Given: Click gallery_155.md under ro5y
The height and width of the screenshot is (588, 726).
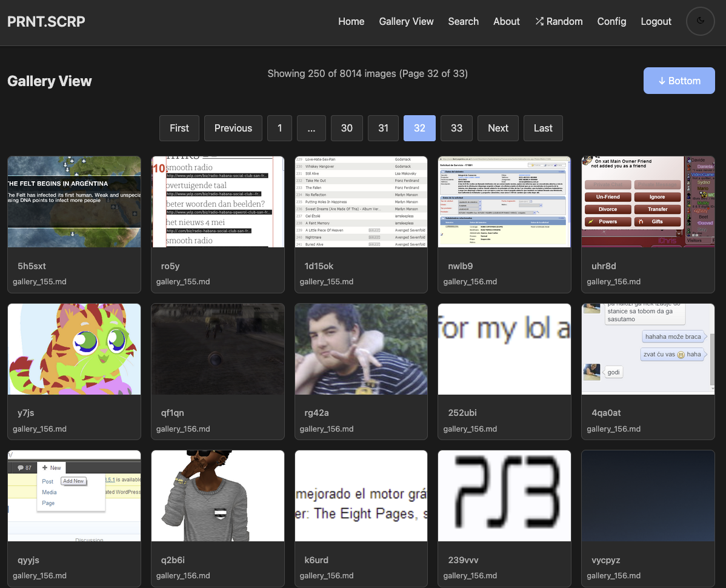Looking at the screenshot, I should point(183,282).
